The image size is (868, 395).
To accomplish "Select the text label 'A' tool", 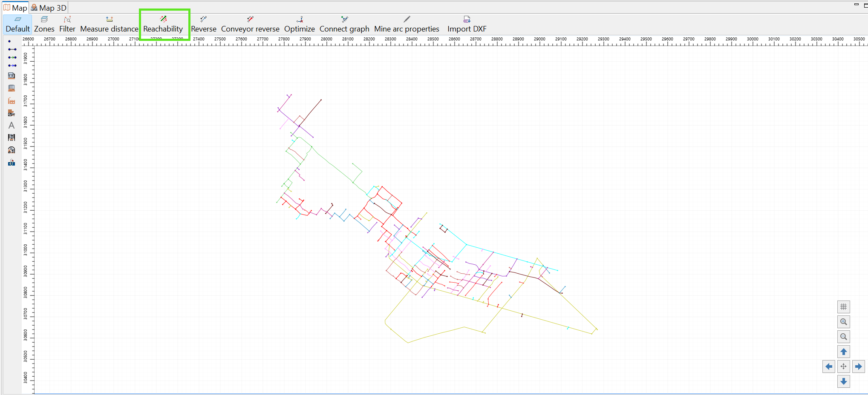I will tap(12, 125).
